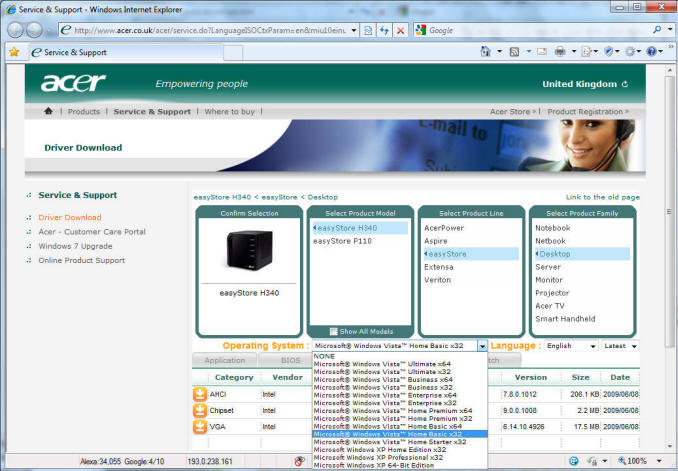Image resolution: width=678 pixels, height=471 pixels.
Task: Download the AHCI driver via orange icon
Action: coord(200,394)
